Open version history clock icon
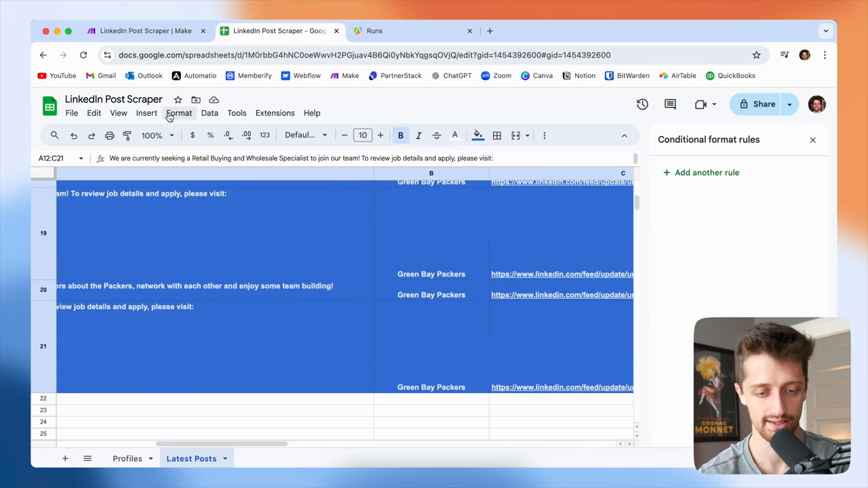868x488 pixels. point(642,104)
